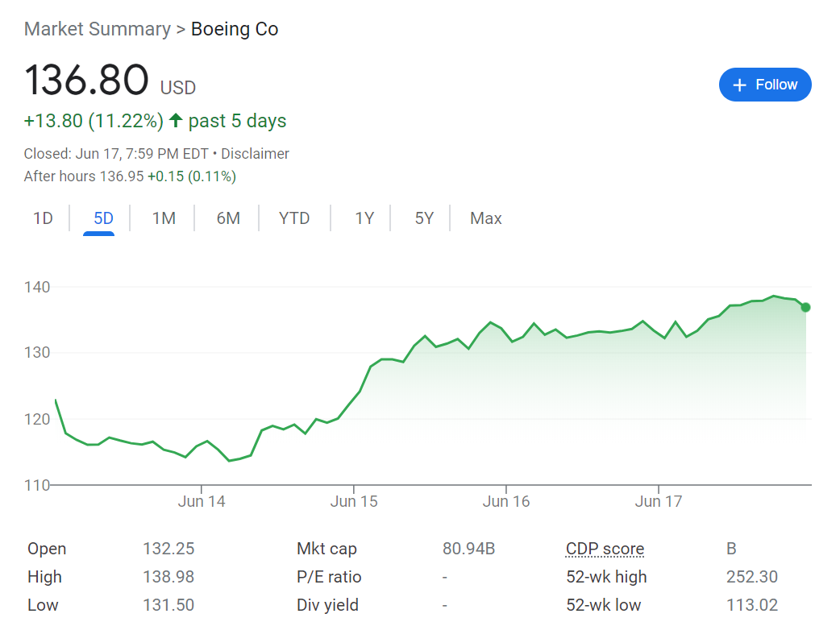Show the Max time range
Viewport: 840px width, 622px height.
click(485, 218)
